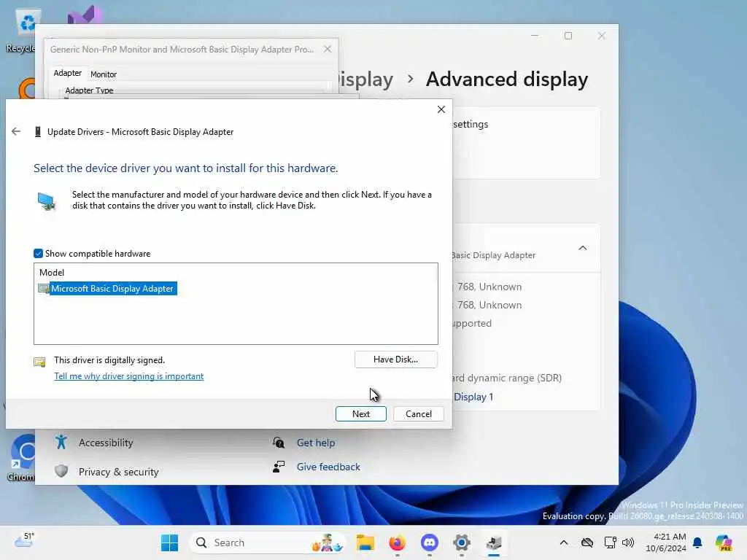Click Display breadcrumb in Settings header
The height and width of the screenshot is (560, 747).
tap(366, 79)
